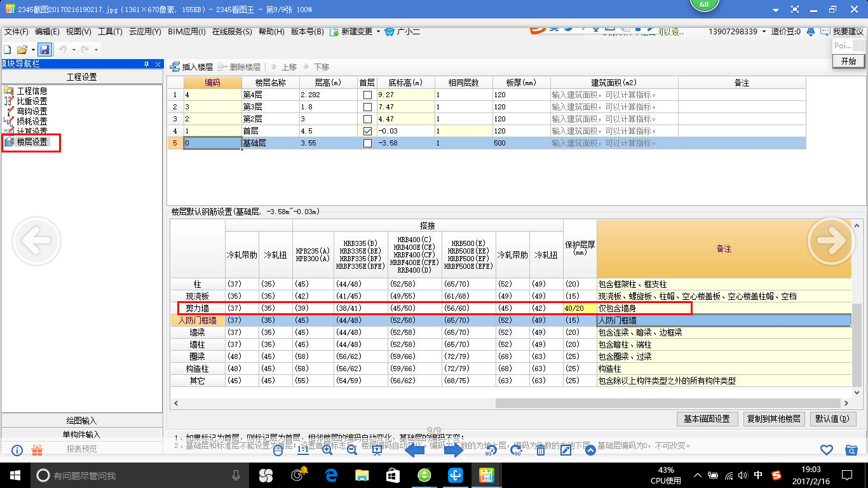
Task: Open the 绘图输入 panel section
Action: (82, 421)
